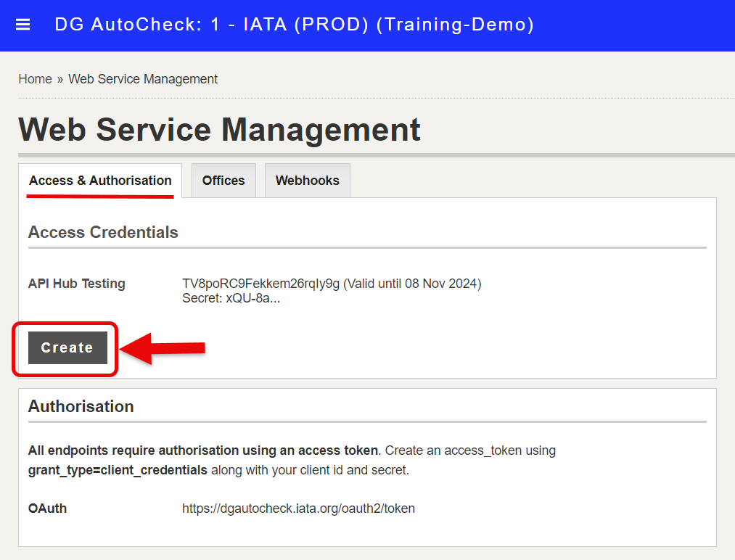Viewport: 735px width, 560px height.
Task: Select client ID TV8poRC9Fekkem26rqIy9g text
Action: [260, 284]
